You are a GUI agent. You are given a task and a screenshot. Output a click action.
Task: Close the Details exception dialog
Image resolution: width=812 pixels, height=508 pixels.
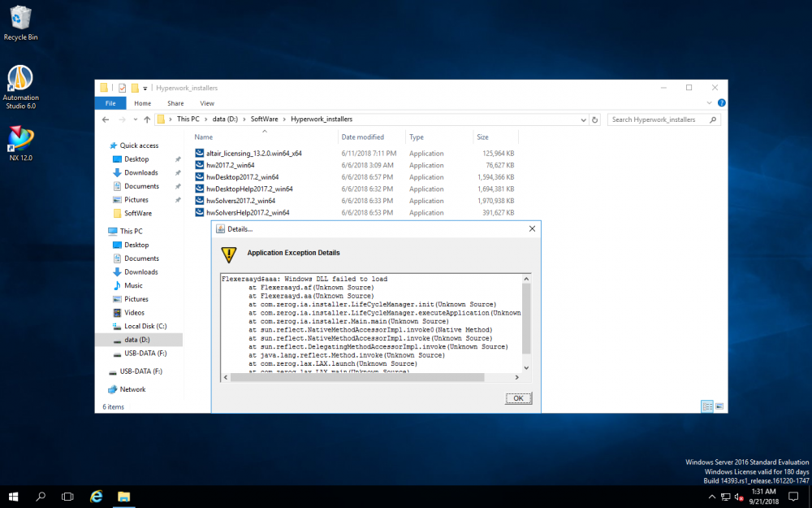point(532,228)
